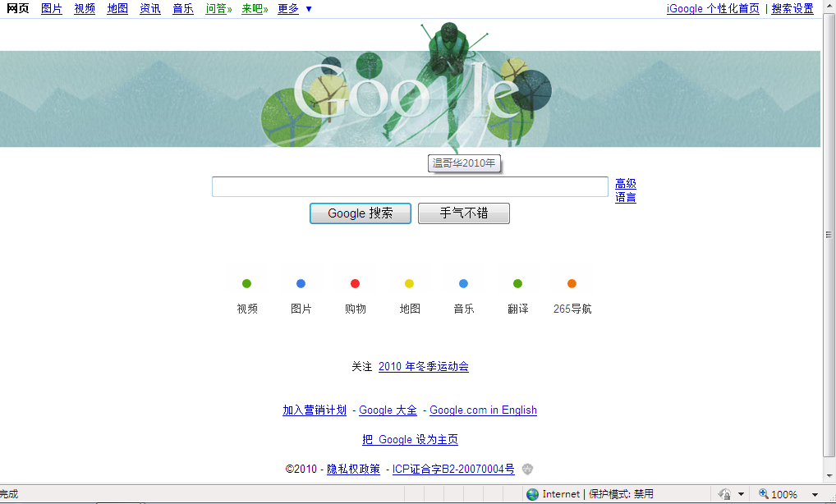Click 把 Google 设为主页 link
This screenshot has height=504, width=836.
410,439
